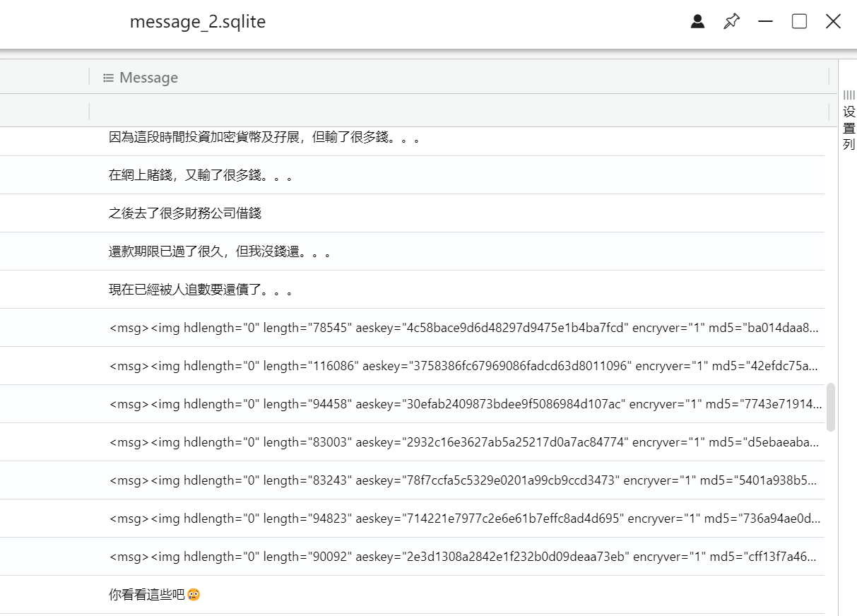Select row 還款期限已過了很久，但我沒錢還

point(412,251)
